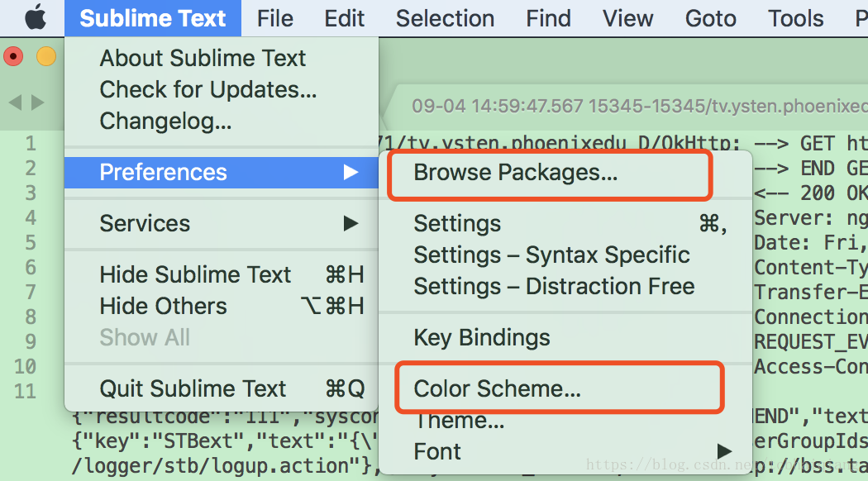Open the Services submenu
The width and height of the screenshot is (868, 481).
coord(222,224)
